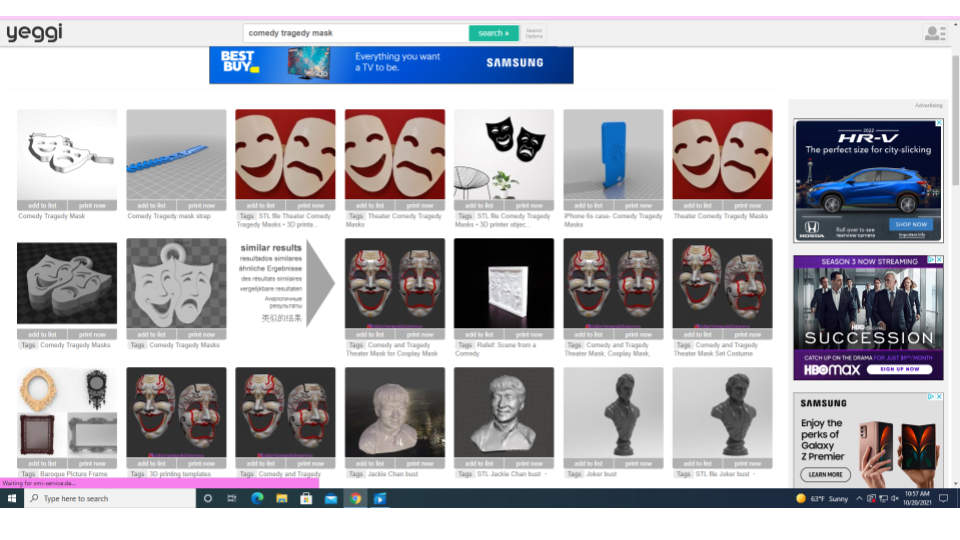Click the green search button
This screenshot has height=540, width=960.
tap(493, 33)
